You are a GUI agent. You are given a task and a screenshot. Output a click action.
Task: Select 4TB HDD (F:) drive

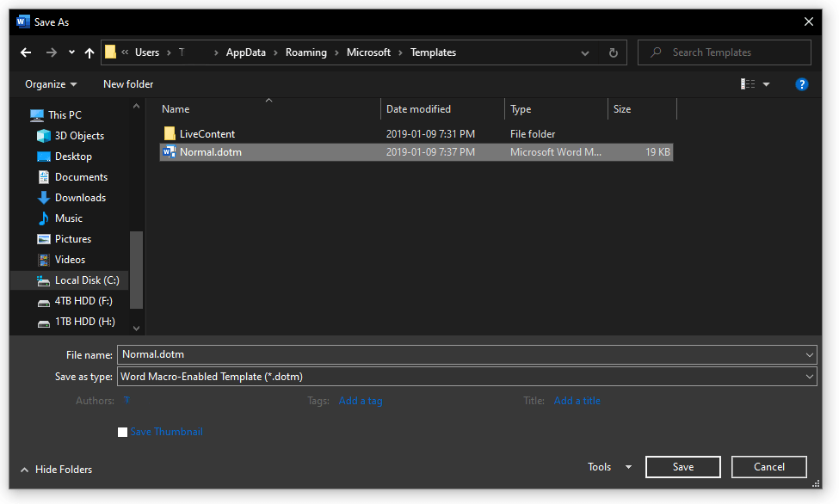tap(83, 301)
